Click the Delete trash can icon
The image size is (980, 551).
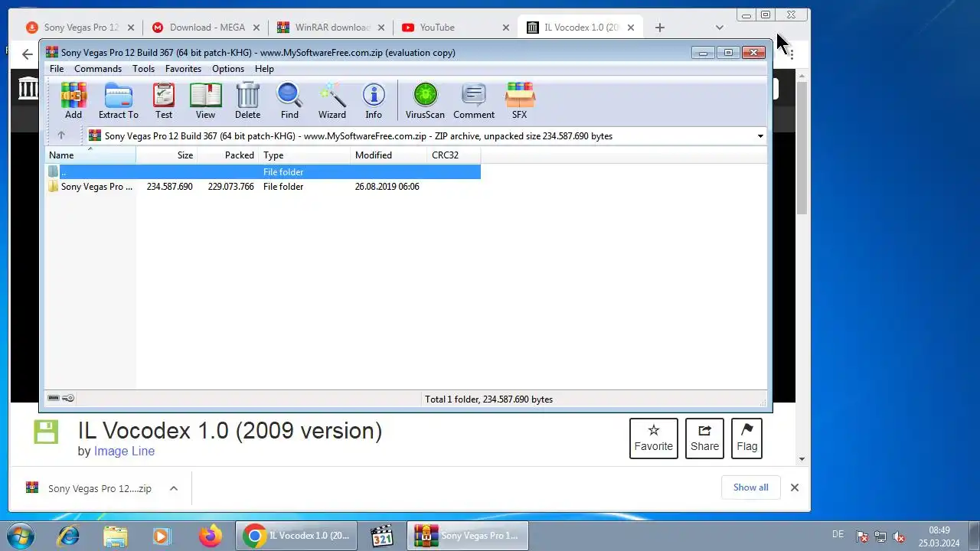(x=247, y=100)
